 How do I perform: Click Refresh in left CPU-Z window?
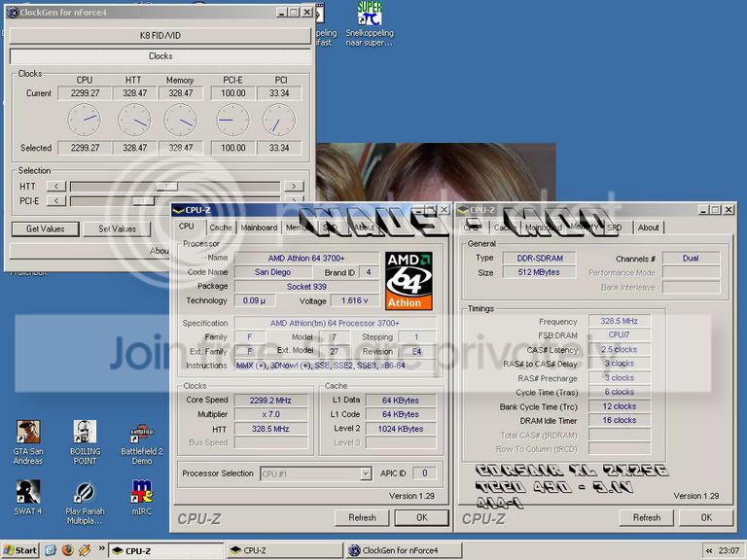[x=362, y=517]
